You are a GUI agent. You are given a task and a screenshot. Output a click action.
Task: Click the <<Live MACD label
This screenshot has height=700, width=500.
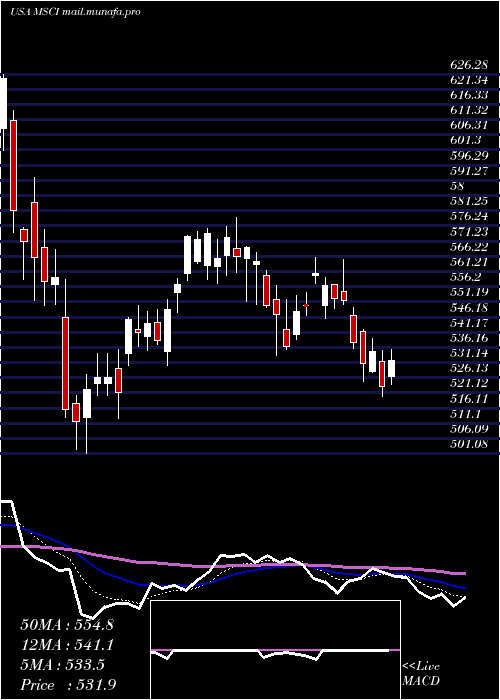(x=421, y=673)
